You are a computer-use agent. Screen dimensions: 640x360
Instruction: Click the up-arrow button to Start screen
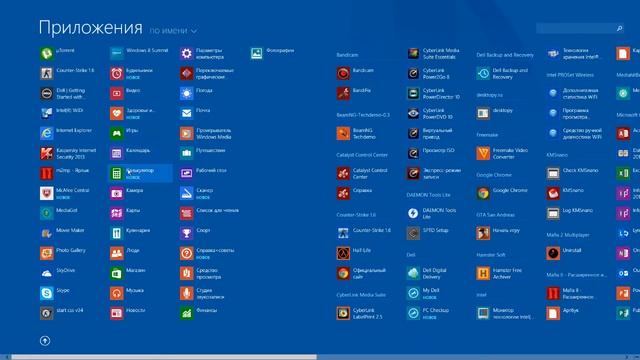coord(45,340)
